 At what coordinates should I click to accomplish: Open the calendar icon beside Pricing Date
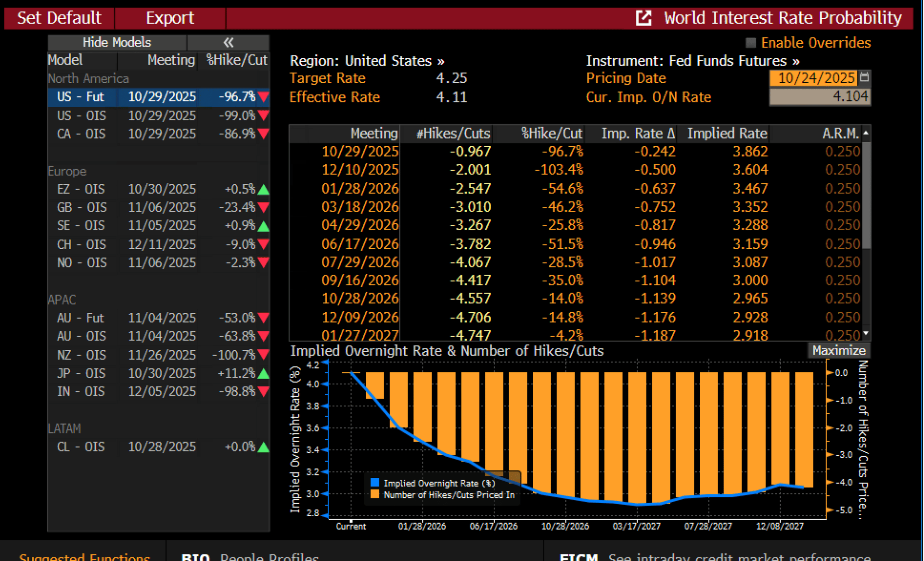point(865,77)
